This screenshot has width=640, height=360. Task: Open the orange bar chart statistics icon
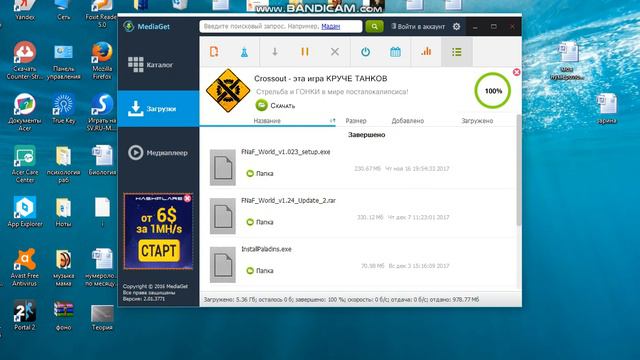[x=426, y=51]
